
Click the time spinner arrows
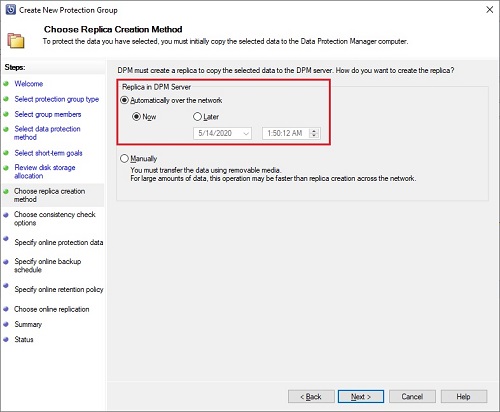point(314,133)
